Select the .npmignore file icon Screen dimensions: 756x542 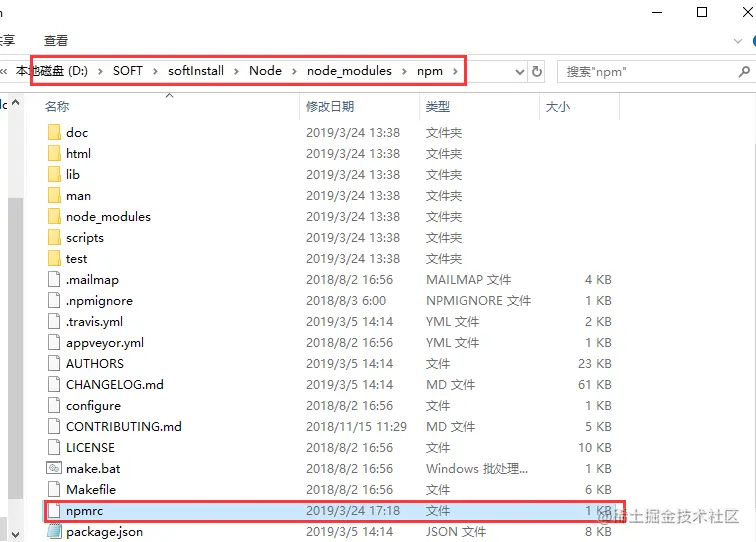click(x=54, y=300)
